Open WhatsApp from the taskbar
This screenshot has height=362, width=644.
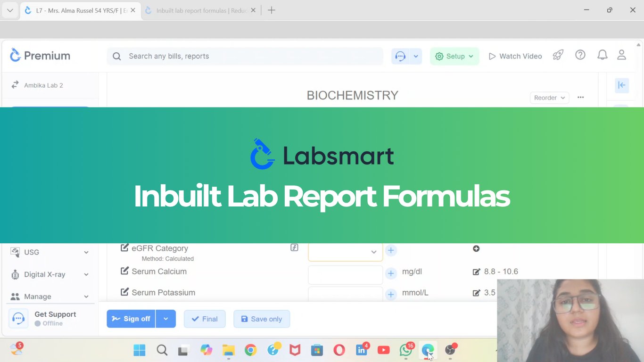[405, 350]
